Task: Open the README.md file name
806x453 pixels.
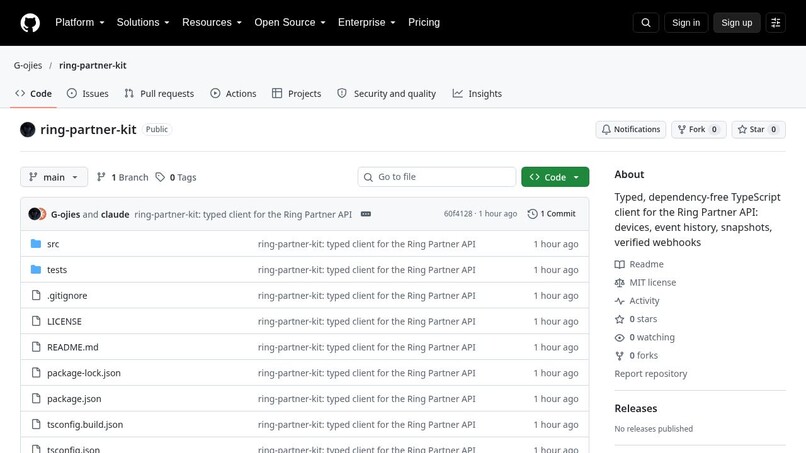Action: [x=73, y=347]
